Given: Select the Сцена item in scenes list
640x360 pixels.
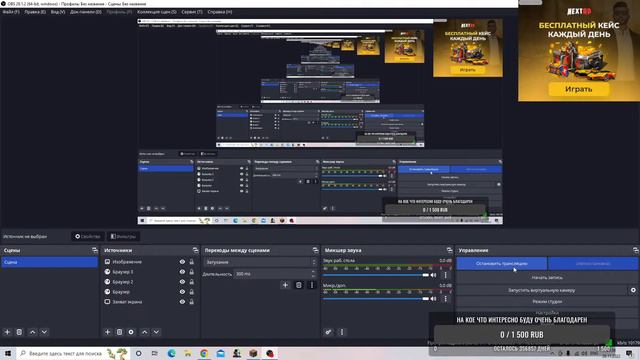Looking at the screenshot, I should click(x=49, y=262).
